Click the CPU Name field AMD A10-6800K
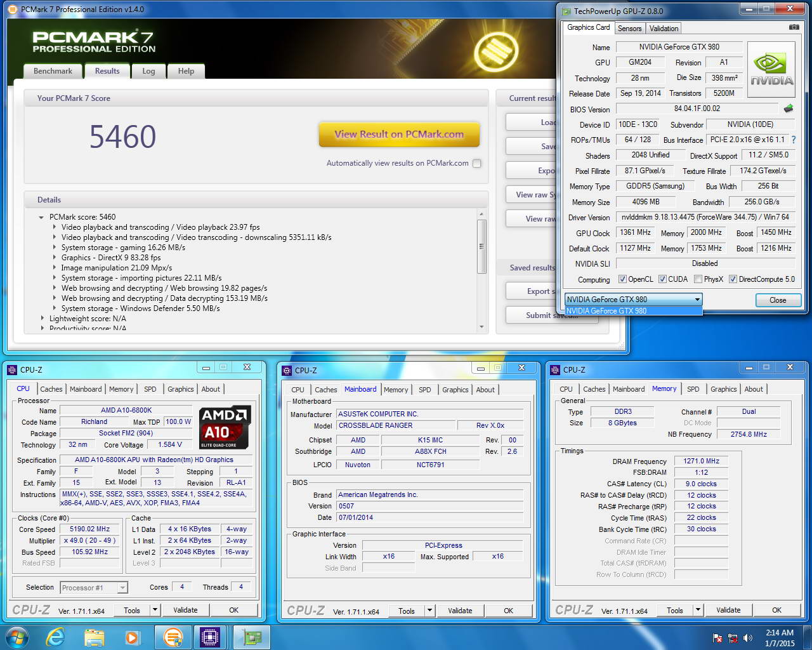Image resolution: width=812 pixels, height=650 pixels. pyautogui.click(x=126, y=410)
